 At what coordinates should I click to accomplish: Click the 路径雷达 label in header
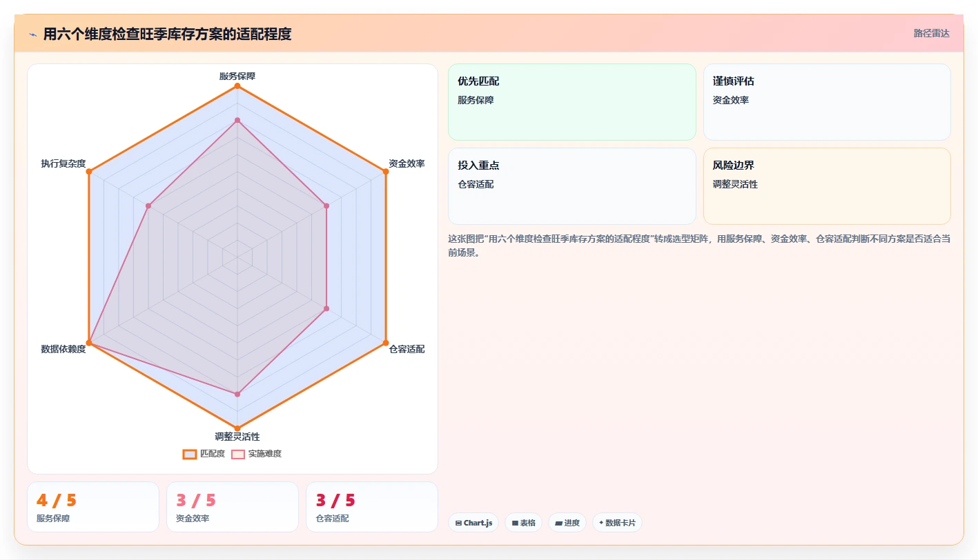pos(932,33)
